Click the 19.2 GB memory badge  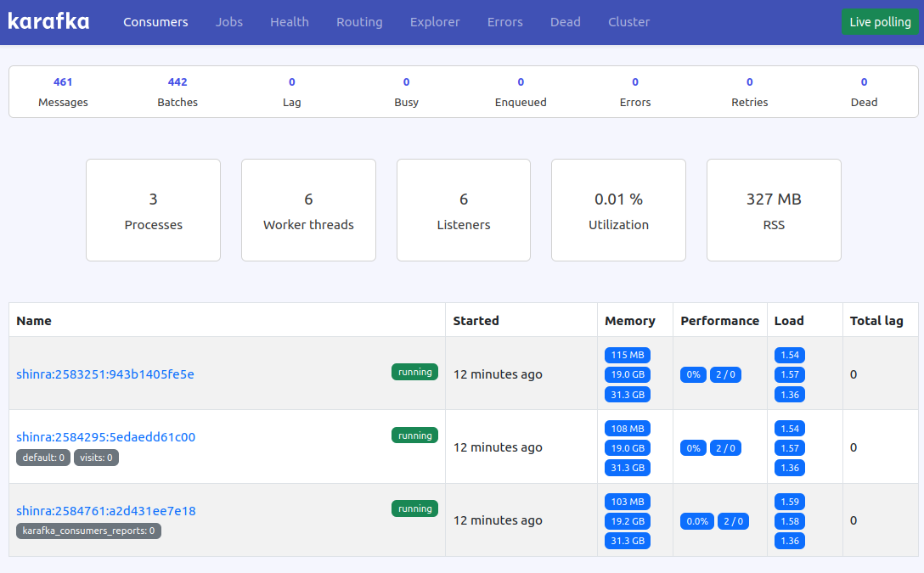[628, 521]
